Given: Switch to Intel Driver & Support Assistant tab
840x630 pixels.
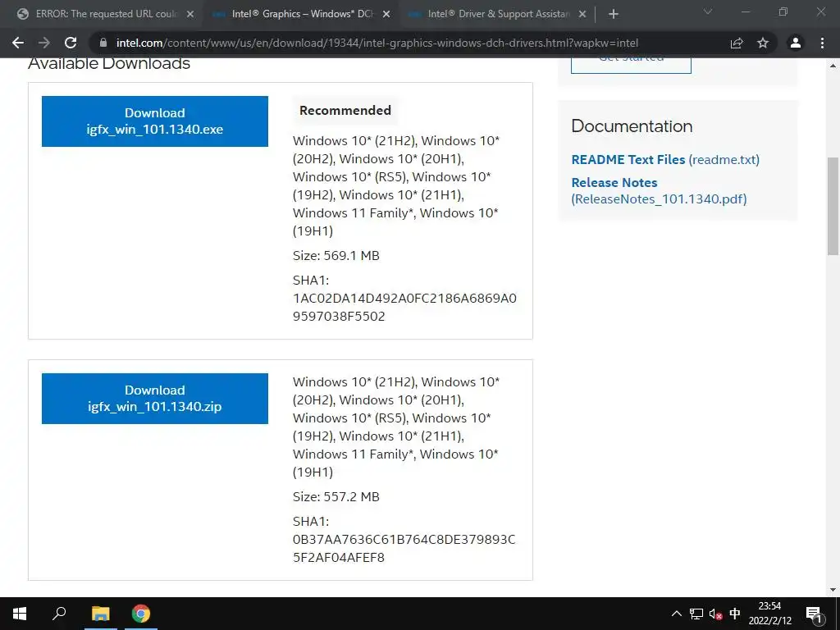Looking at the screenshot, I should point(498,14).
